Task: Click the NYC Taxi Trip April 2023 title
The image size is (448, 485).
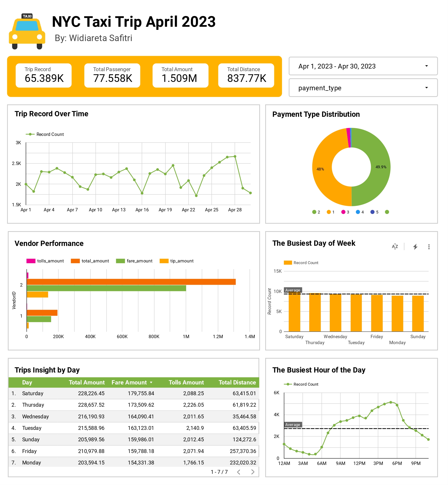Action: 134,21
